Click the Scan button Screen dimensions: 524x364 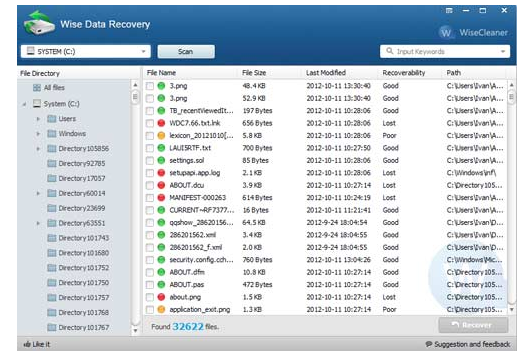186,51
